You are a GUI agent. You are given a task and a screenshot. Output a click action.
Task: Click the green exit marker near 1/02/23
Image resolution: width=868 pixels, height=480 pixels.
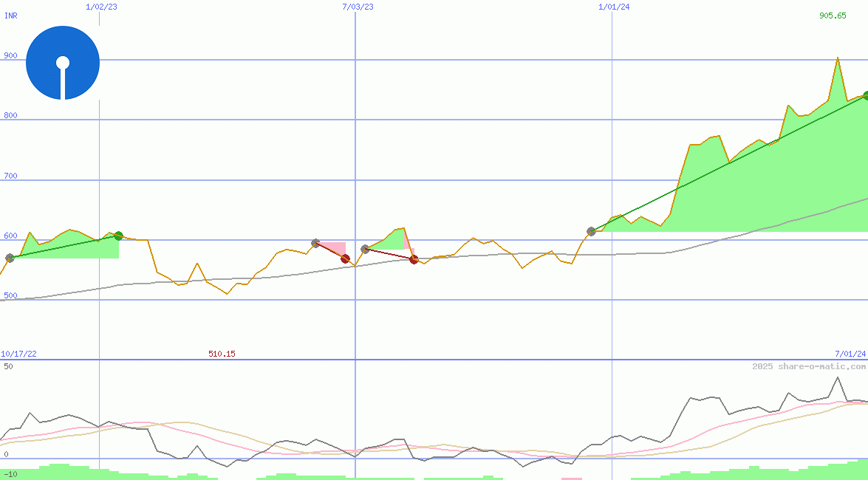[118, 236]
